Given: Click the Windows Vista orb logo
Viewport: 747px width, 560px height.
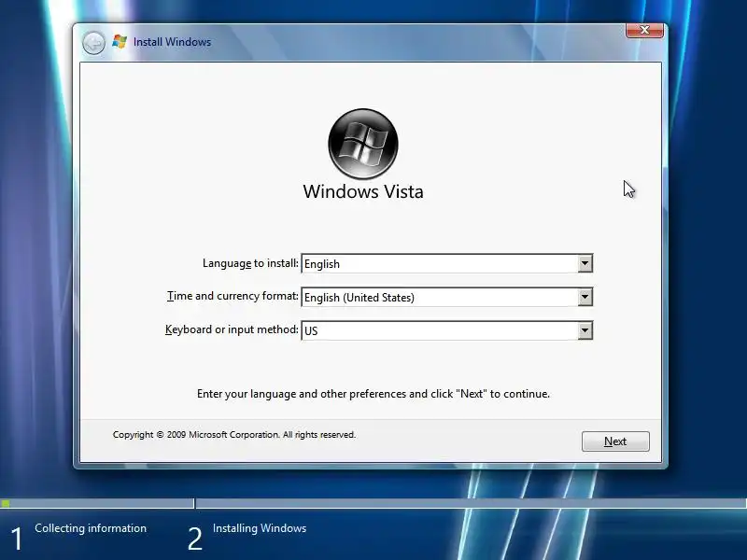Looking at the screenshot, I should 363,144.
